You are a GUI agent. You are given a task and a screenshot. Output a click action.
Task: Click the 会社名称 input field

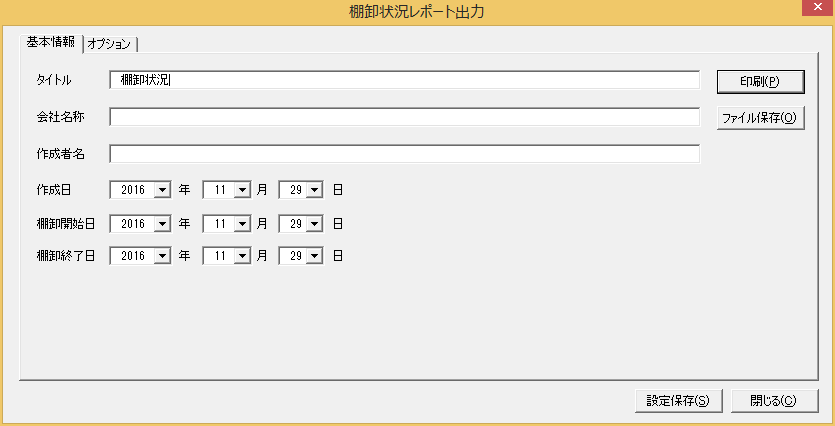[405, 117]
